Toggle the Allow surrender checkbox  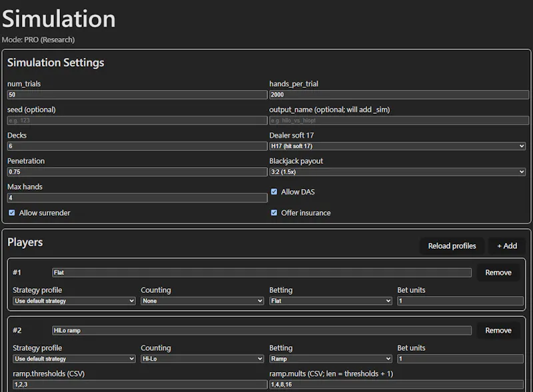pyautogui.click(x=12, y=213)
